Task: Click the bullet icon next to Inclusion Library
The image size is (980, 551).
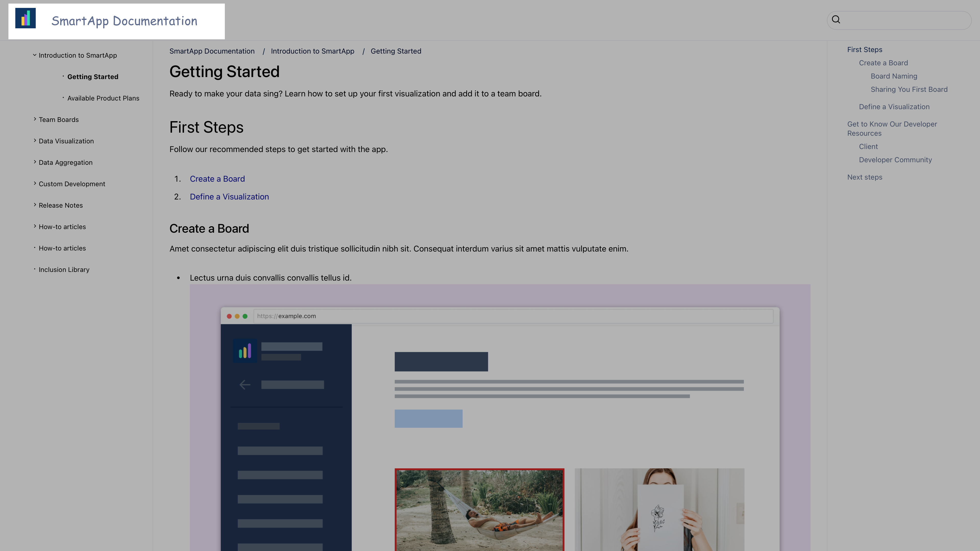Action: 35,269
